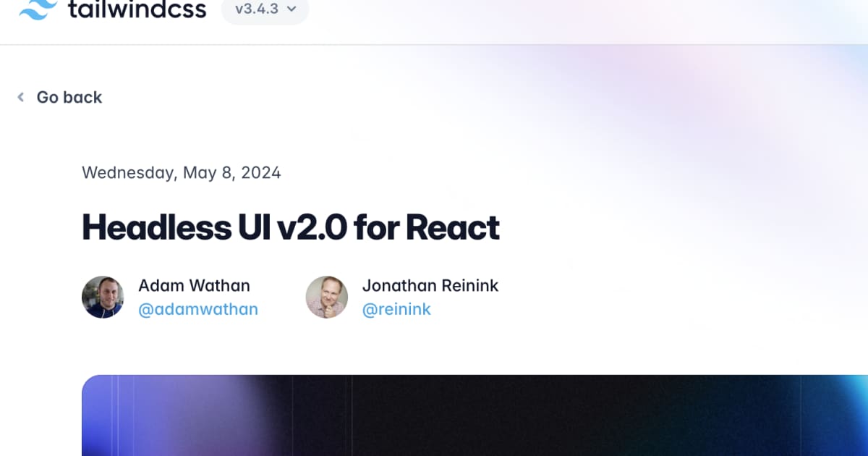Open the @adamwathan Twitter profile link
Image resolution: width=868 pixels, height=456 pixels.
coord(199,309)
